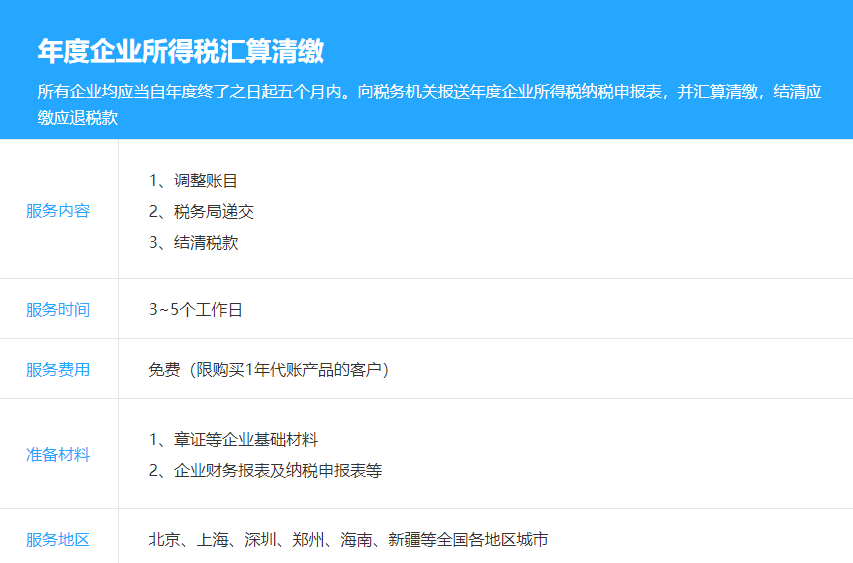Click 新疆等全国各地区城市 text
Viewport: 853px width, 563px height.
469,540
